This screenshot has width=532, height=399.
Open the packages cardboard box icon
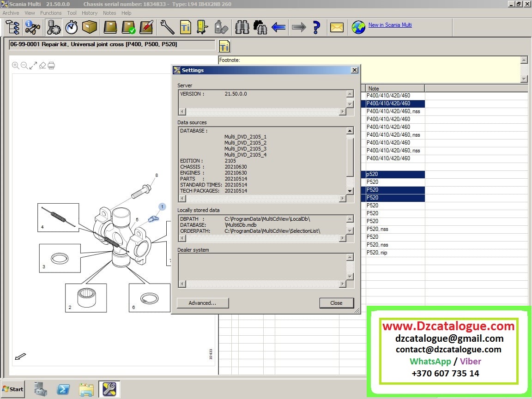click(x=90, y=27)
